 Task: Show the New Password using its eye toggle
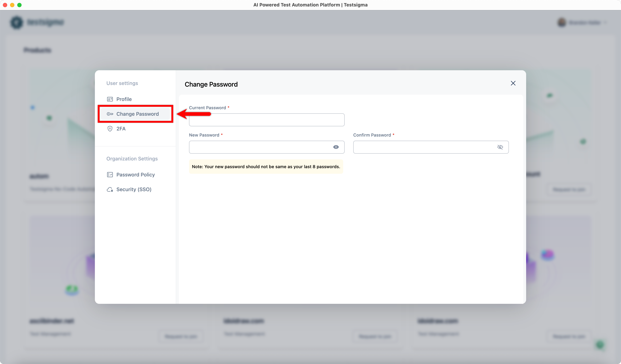336,147
